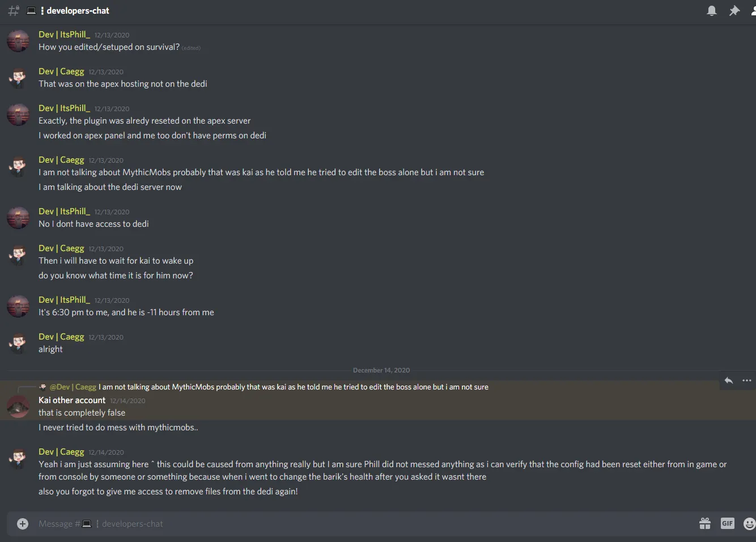Open Caegg's avatar on the last message
The image size is (756, 542).
pyautogui.click(x=18, y=459)
